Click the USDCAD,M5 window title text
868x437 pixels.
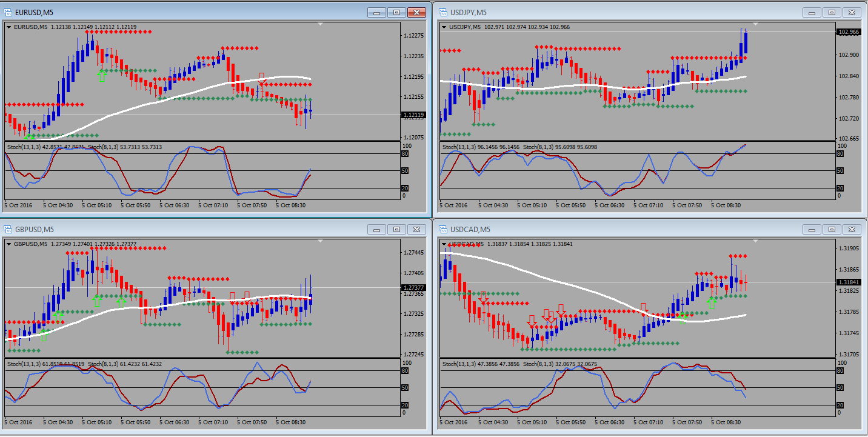click(470, 229)
